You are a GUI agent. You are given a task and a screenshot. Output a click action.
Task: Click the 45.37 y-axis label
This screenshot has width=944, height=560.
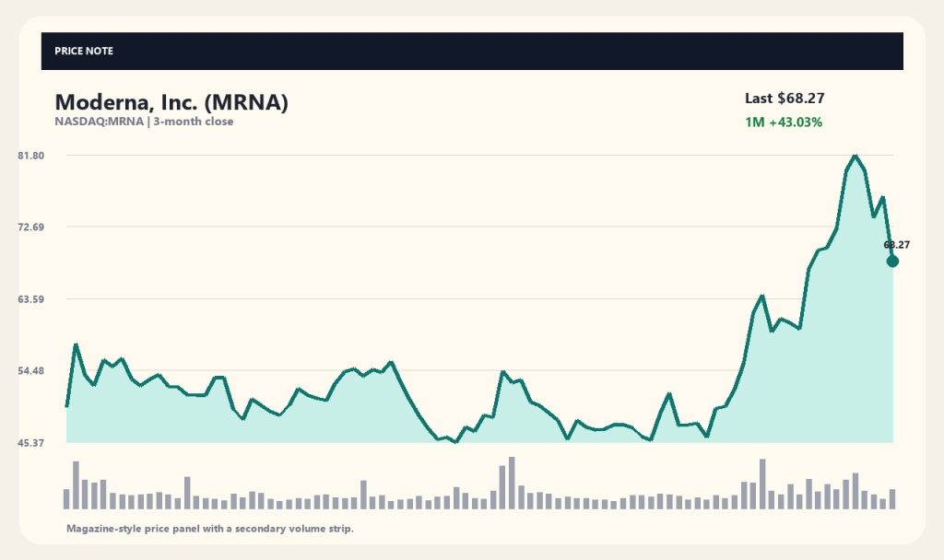pyautogui.click(x=30, y=443)
